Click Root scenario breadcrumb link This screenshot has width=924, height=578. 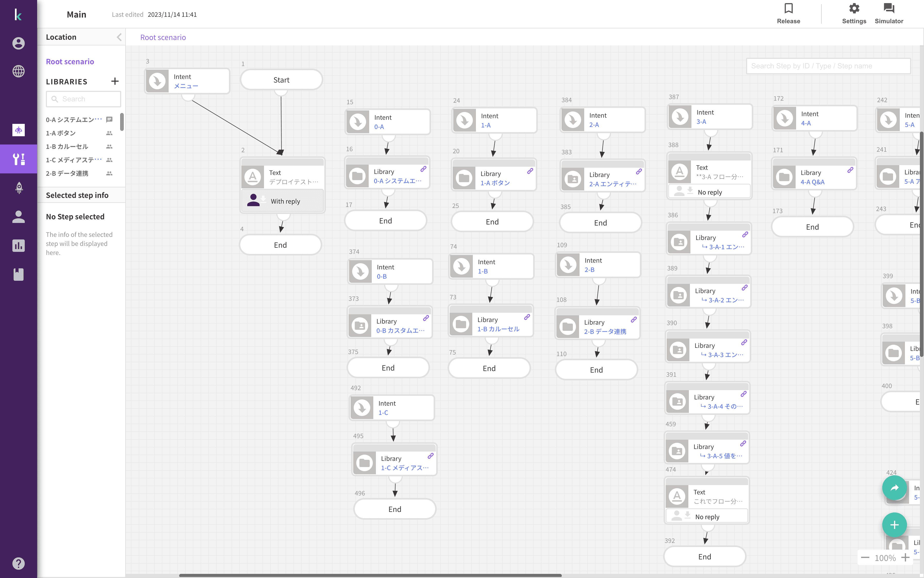163,37
